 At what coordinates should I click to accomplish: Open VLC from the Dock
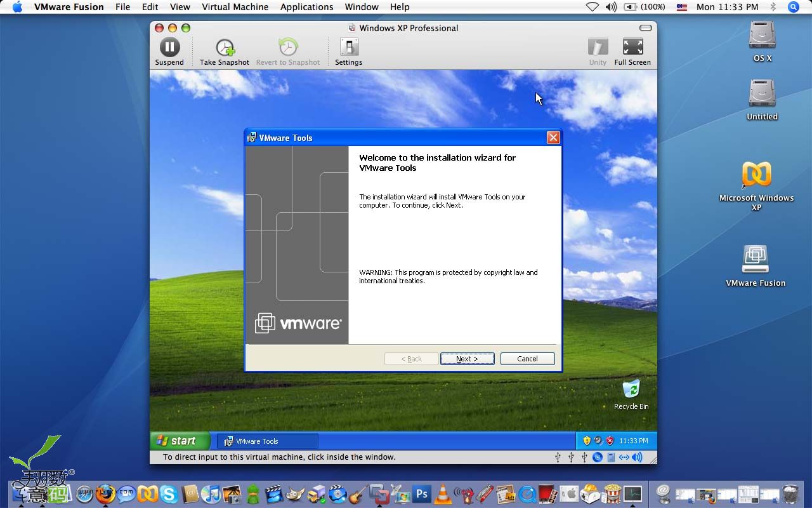coord(443,493)
